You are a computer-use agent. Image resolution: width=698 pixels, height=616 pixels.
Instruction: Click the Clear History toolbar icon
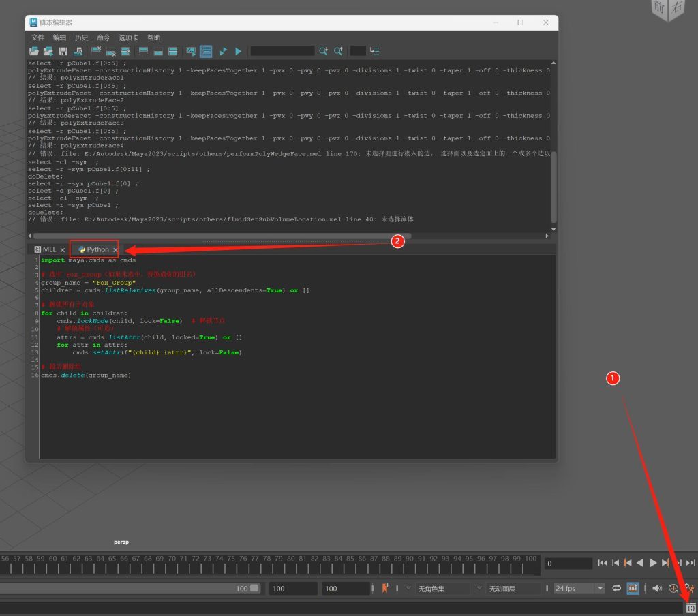tap(96, 51)
